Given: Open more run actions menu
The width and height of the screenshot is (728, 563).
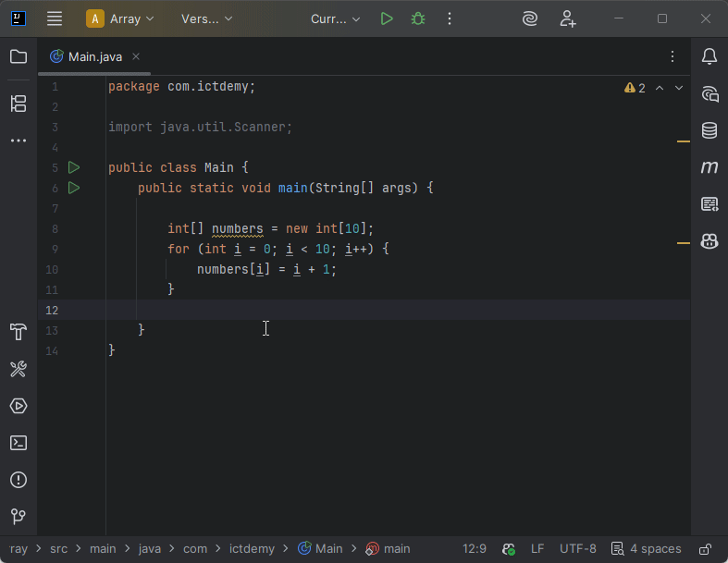Looking at the screenshot, I should click(x=450, y=18).
